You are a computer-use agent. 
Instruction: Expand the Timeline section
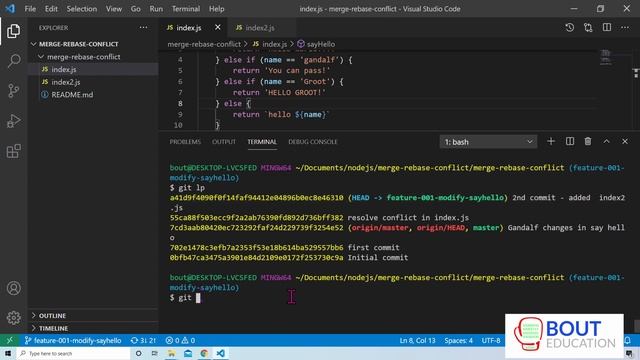(x=93, y=328)
